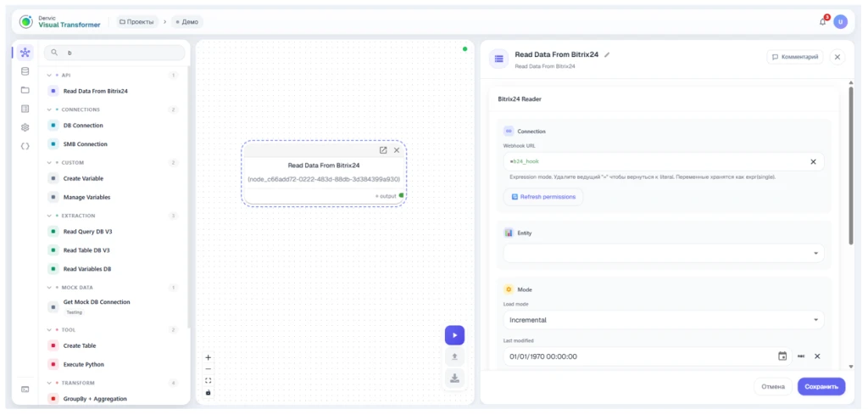Click the pencil icon to rename node
Viewport: 868px width, 415px height.
point(607,55)
